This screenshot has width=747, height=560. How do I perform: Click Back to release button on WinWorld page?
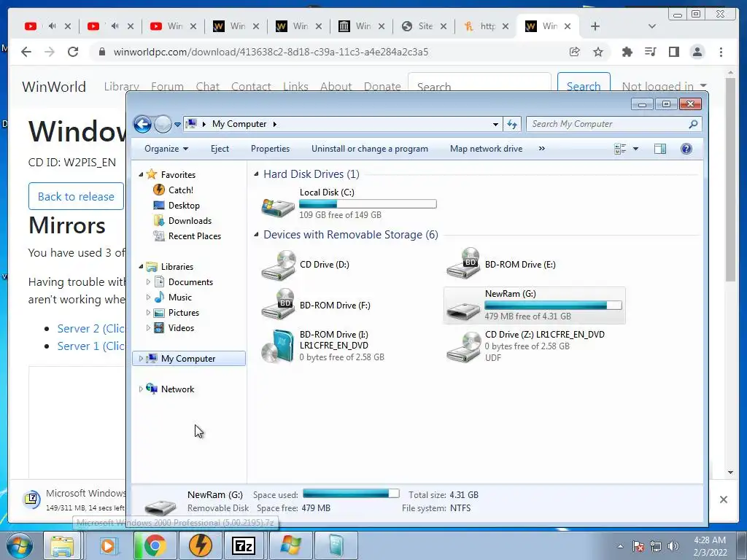pyautogui.click(x=76, y=196)
